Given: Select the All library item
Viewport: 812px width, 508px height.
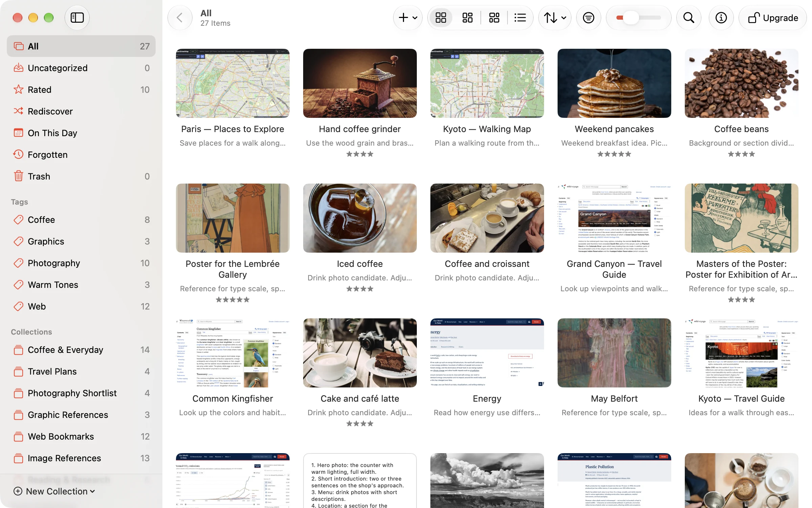Looking at the screenshot, I should click(81, 46).
